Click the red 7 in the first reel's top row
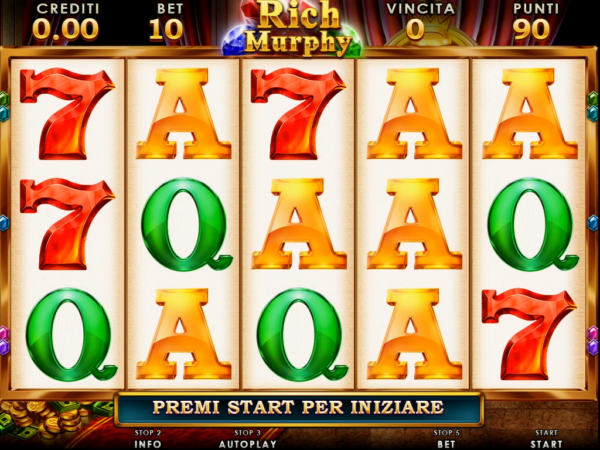The height and width of the screenshot is (450, 600). 67,114
